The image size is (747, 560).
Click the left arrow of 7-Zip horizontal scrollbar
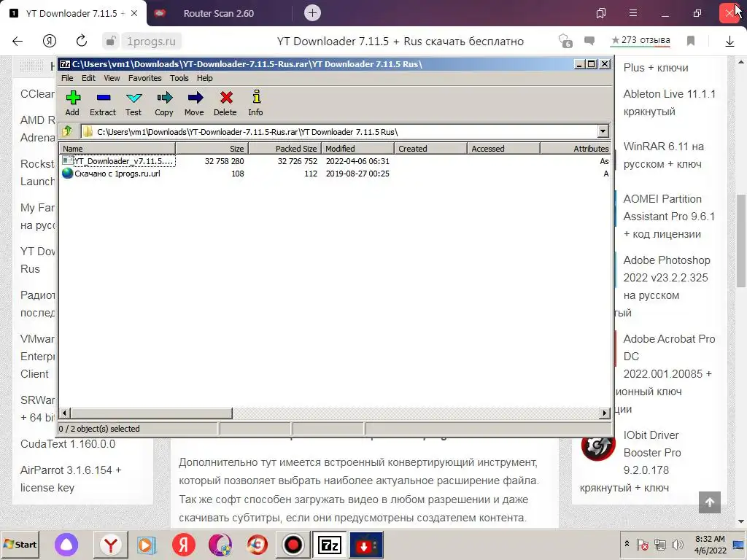point(65,413)
